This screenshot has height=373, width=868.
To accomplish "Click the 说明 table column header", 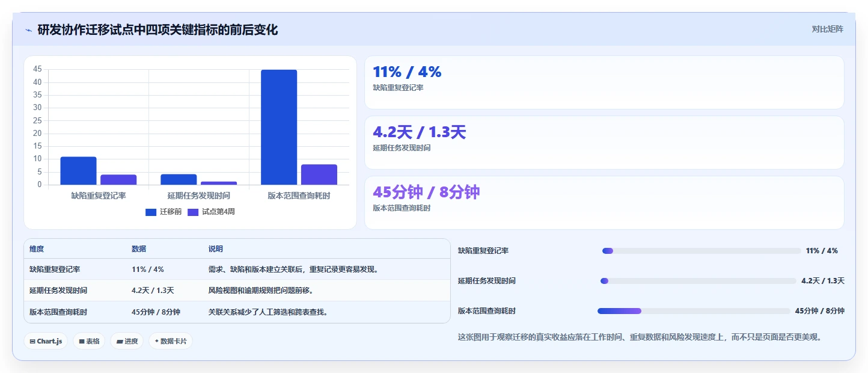I will [x=216, y=249].
